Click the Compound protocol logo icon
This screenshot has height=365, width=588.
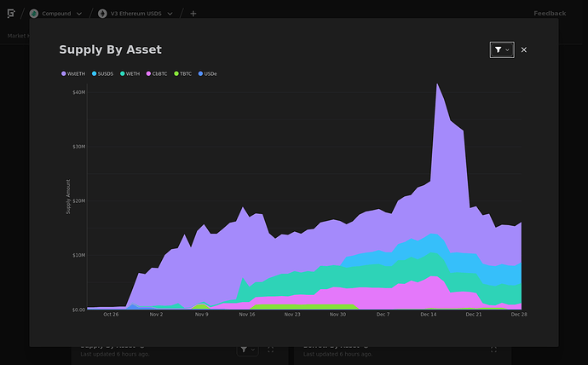click(x=34, y=14)
